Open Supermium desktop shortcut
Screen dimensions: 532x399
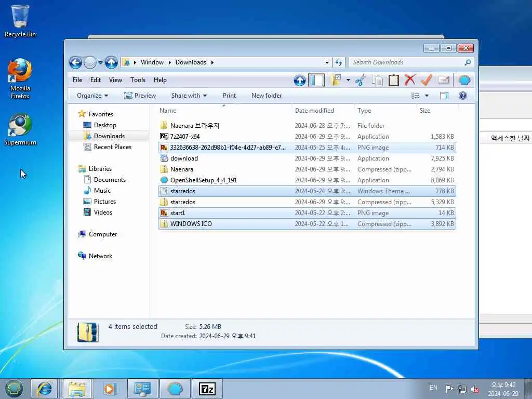20,129
